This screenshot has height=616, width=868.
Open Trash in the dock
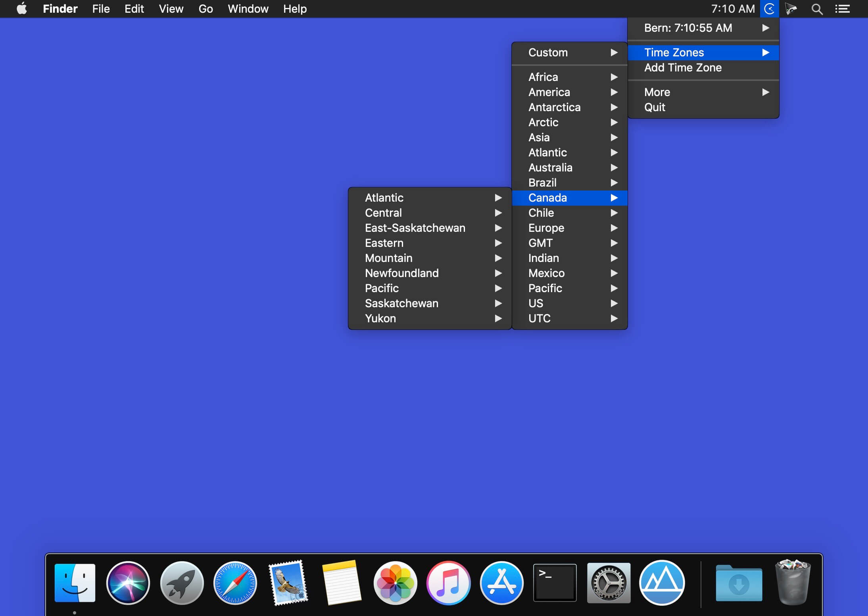pos(793,583)
